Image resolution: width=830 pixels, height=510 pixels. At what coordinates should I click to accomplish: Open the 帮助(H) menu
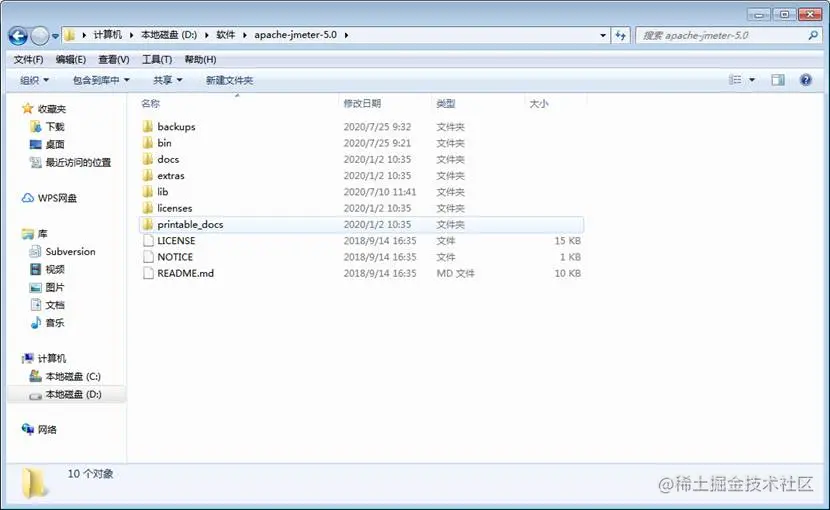click(200, 59)
